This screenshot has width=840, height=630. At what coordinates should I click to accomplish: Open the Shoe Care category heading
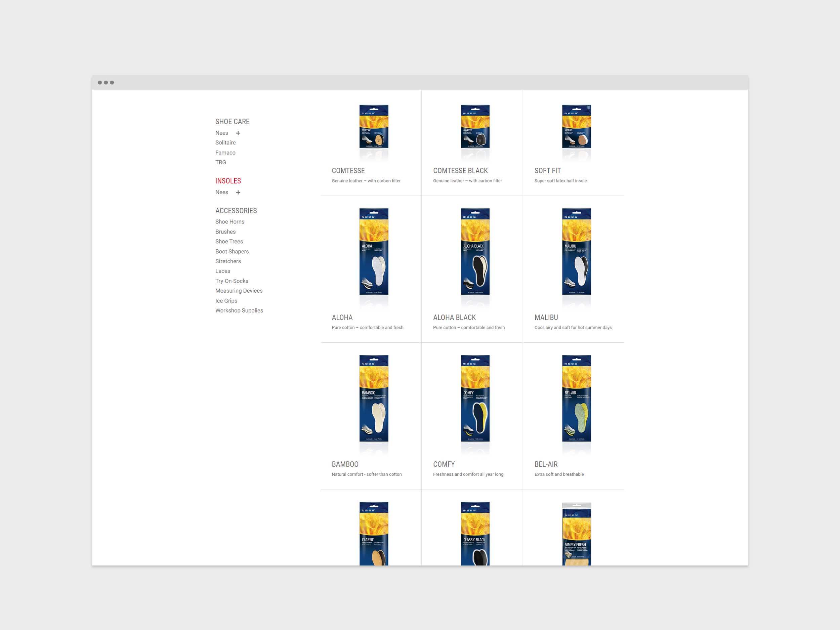tap(232, 122)
